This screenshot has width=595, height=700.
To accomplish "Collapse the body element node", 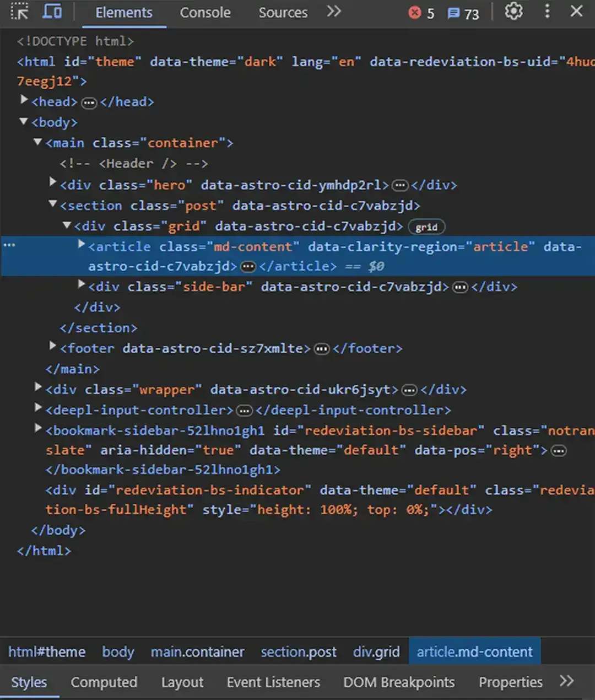I will tap(24, 121).
